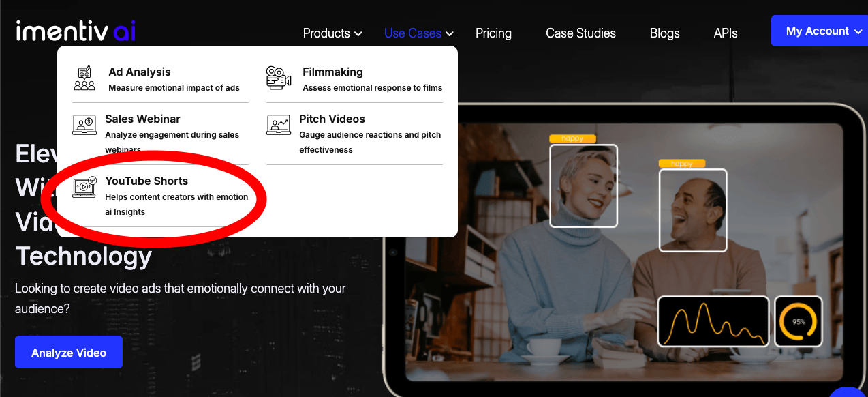Click 'Looking to create video ads' paragraph
Image resolution: width=868 pixels, height=397 pixels.
tap(181, 298)
